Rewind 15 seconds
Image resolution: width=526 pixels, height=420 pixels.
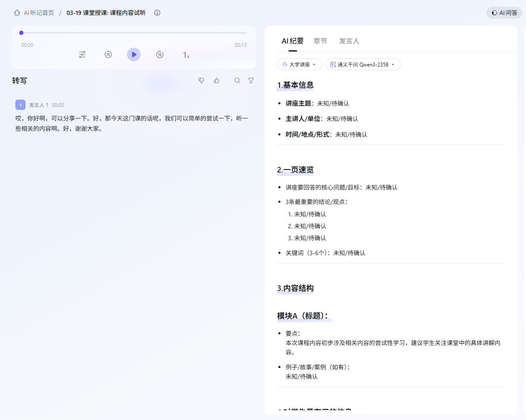pyautogui.click(x=108, y=55)
